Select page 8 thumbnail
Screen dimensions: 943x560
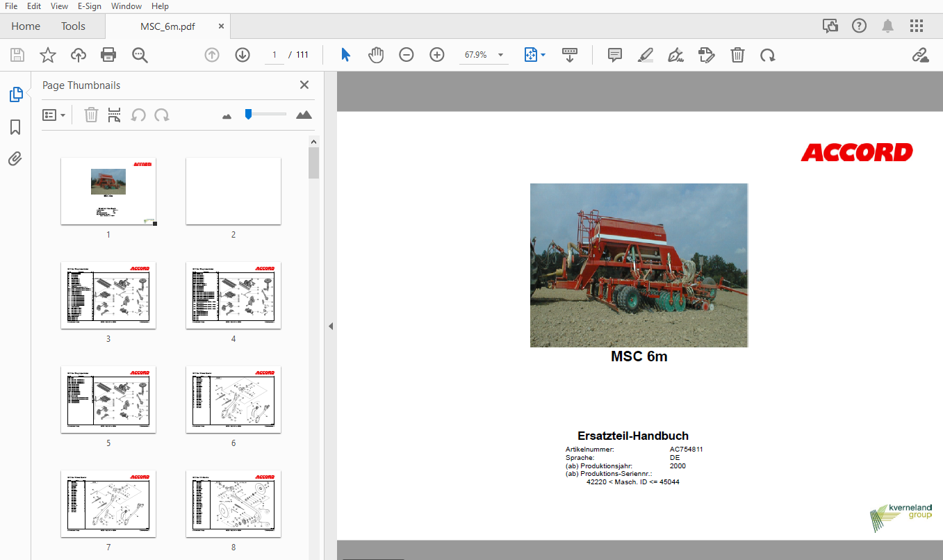[233, 504]
